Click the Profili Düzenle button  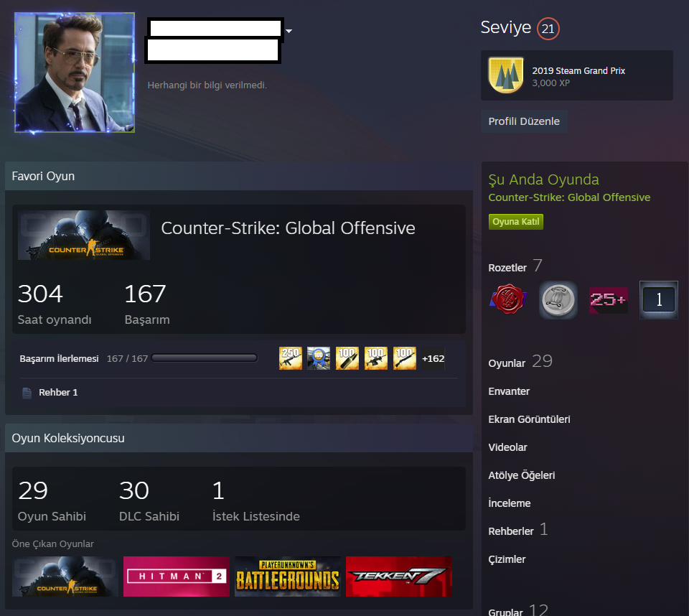pyautogui.click(x=524, y=121)
